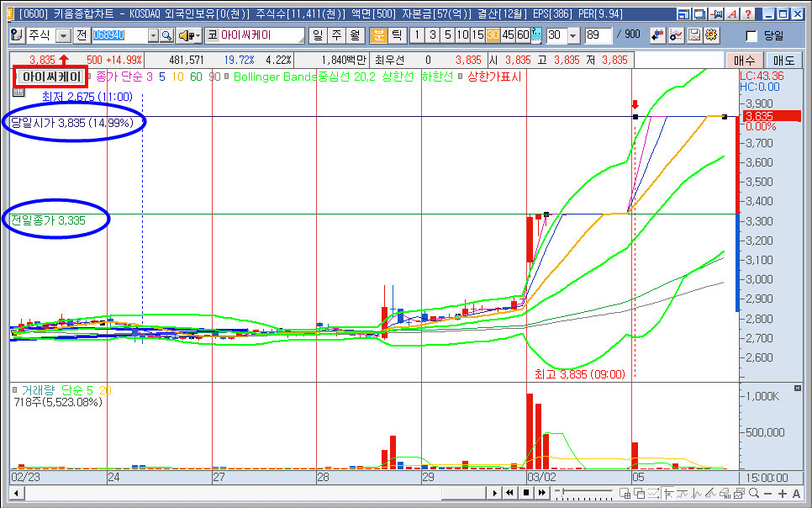The width and height of the screenshot is (812, 508).
Task: Click the double trend line icon at bottom
Action: pyautogui.click(x=683, y=493)
